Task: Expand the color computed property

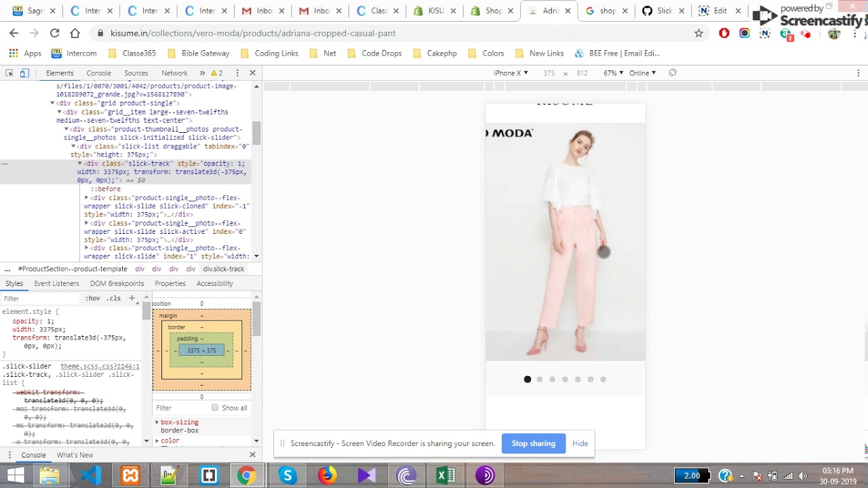Action: click(x=157, y=441)
